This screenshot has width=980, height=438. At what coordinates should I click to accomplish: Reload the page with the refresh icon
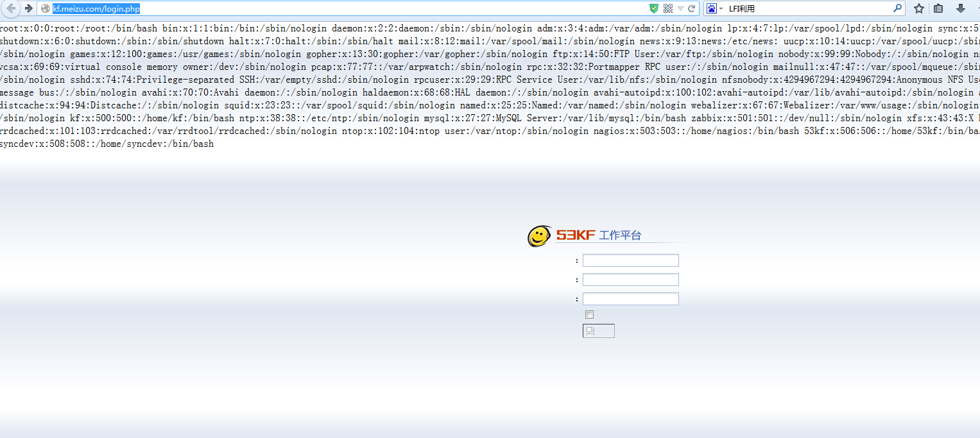click(x=691, y=8)
